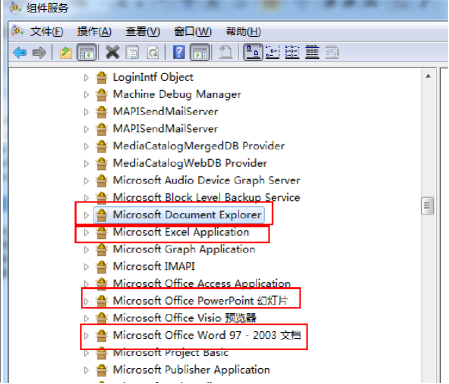Toggle the Show/Hide console tree icon
This screenshot has width=449, height=384.
coord(87,53)
